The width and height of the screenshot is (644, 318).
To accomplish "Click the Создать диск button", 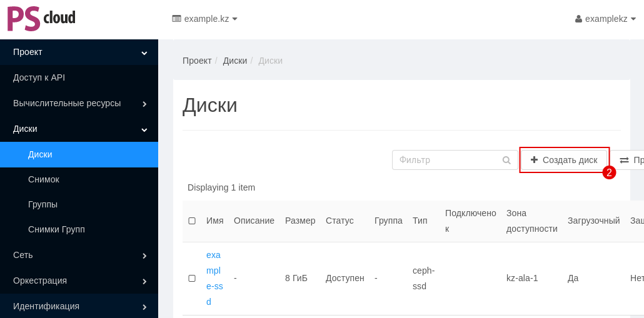I will point(564,160).
